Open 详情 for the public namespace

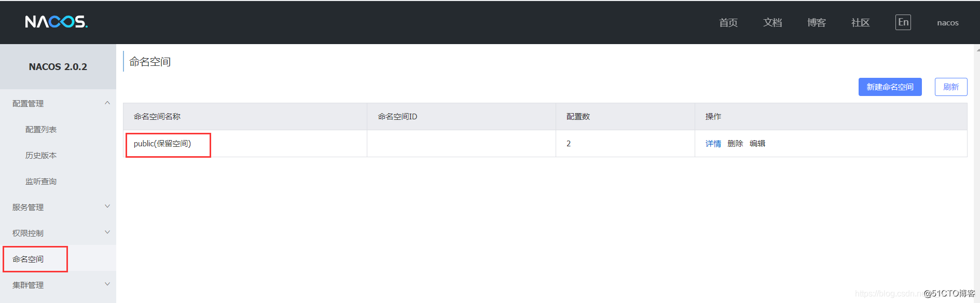713,144
